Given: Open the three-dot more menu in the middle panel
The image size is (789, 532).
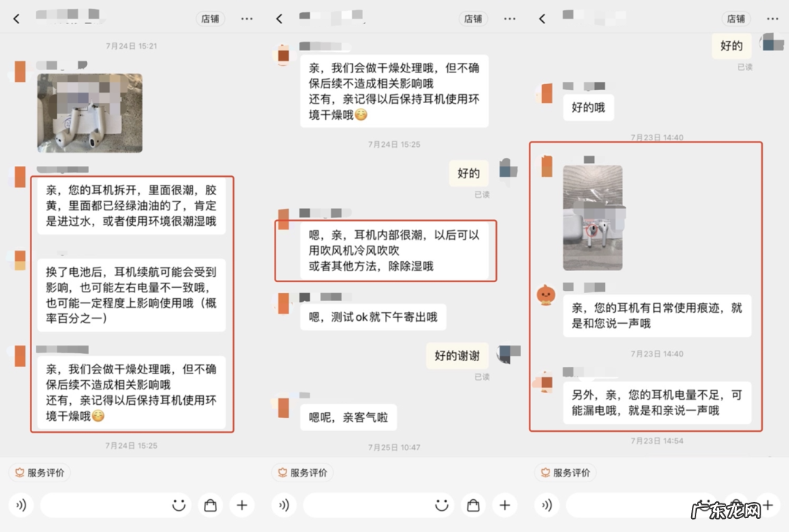Looking at the screenshot, I should click(509, 18).
